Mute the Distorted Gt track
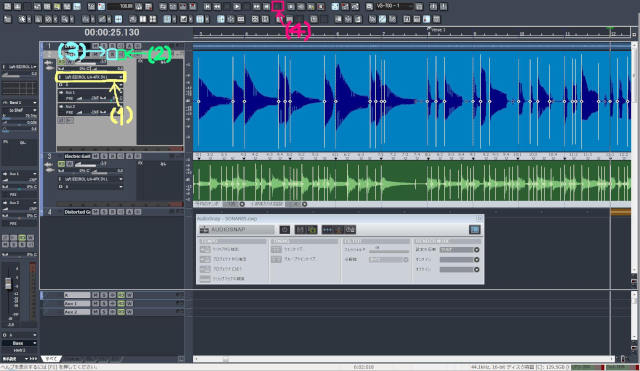The width and height of the screenshot is (640, 371). coord(96,212)
